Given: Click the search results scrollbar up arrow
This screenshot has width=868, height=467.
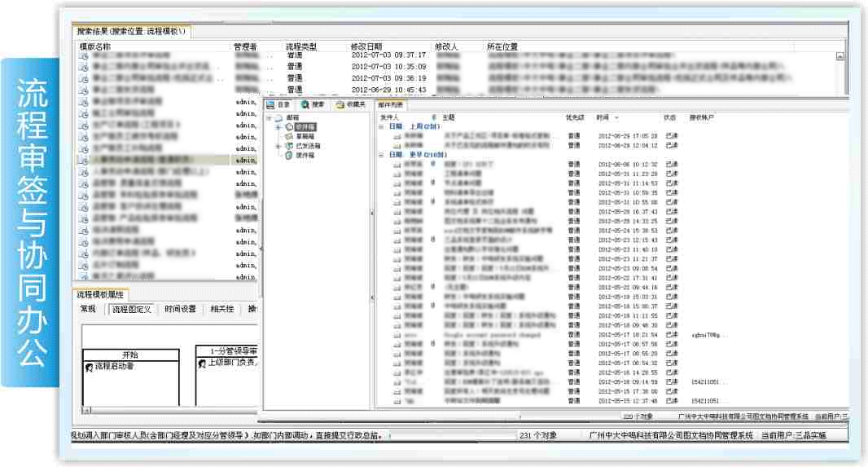Looking at the screenshot, I should (840, 57).
